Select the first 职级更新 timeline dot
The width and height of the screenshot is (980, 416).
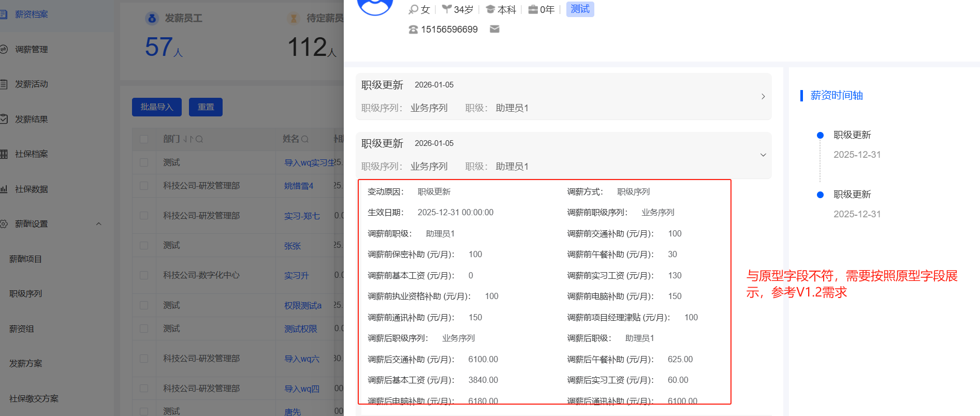(820, 136)
